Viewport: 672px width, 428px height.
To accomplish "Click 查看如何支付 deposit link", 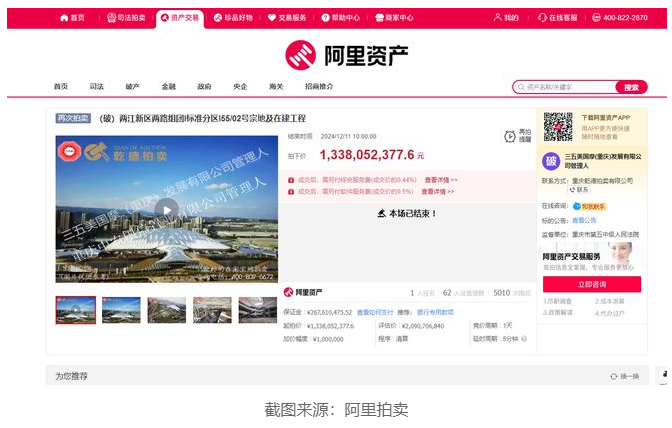I will coord(375,313).
